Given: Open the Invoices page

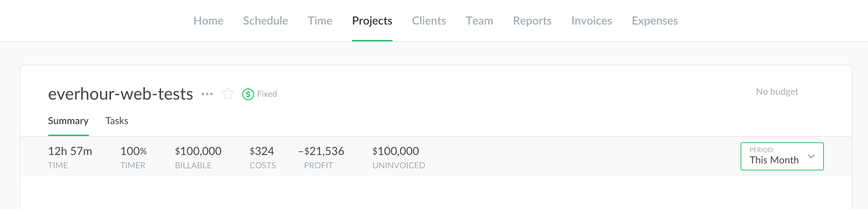Looking at the screenshot, I should 592,21.
